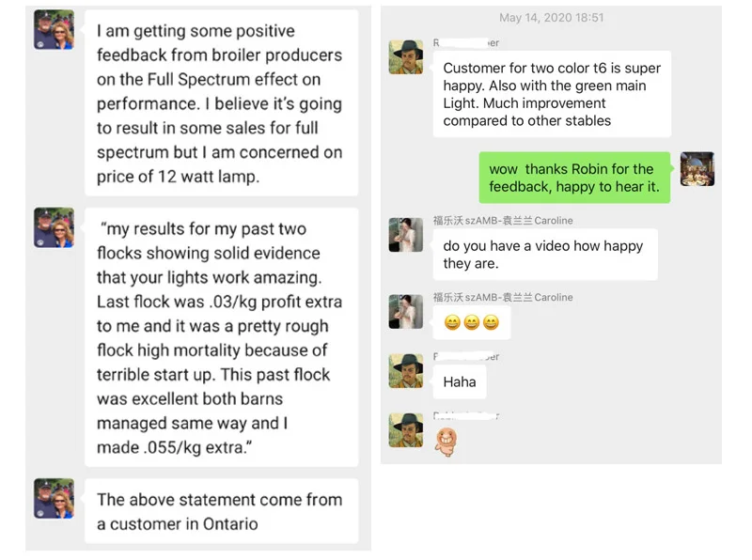The width and height of the screenshot is (752, 560).
Task: Select the "do you have a video" message
Action: pos(544,255)
